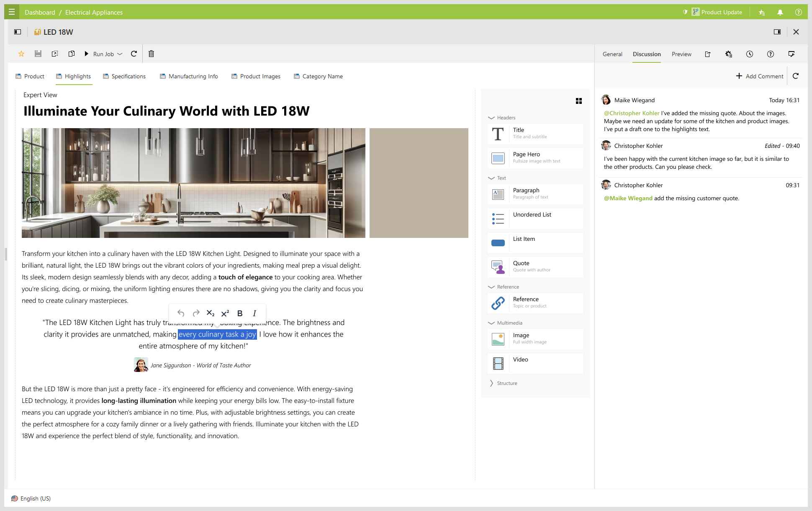Image resolution: width=812 pixels, height=511 pixels.
Task: Select the Quote block in palette
Action: point(535,267)
